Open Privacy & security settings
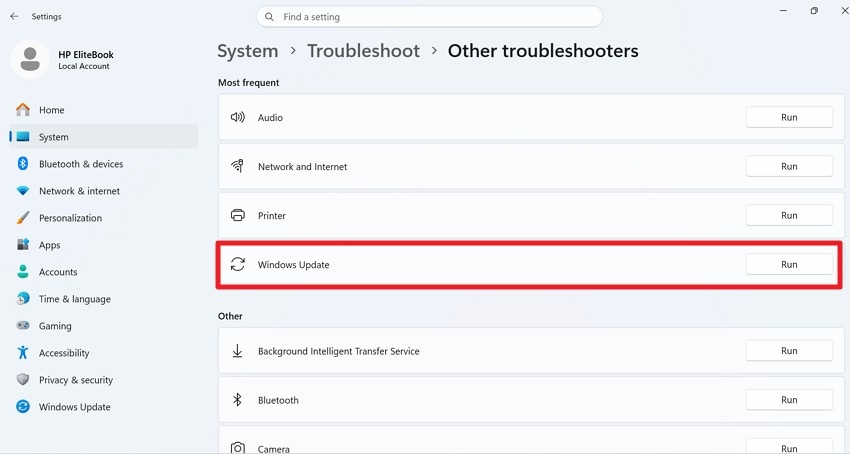This screenshot has width=850, height=454. pos(104,380)
